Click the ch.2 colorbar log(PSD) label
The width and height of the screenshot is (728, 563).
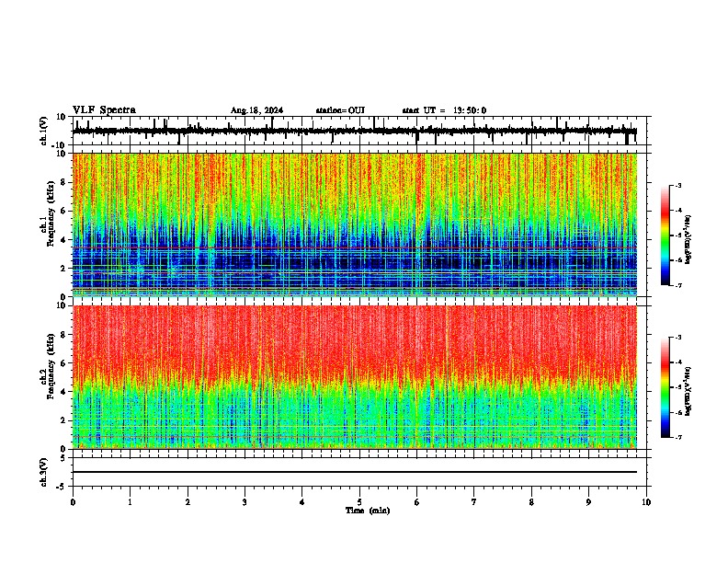point(688,391)
